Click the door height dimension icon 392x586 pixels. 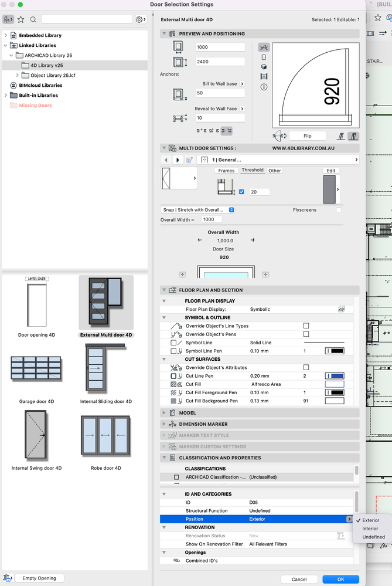(179, 62)
